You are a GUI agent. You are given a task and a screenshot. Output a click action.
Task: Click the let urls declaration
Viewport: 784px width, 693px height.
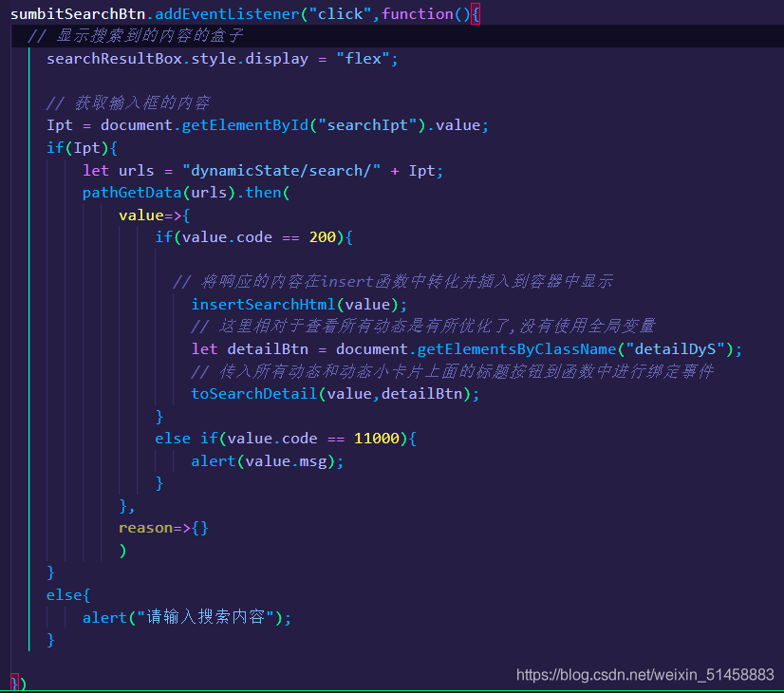click(x=119, y=171)
